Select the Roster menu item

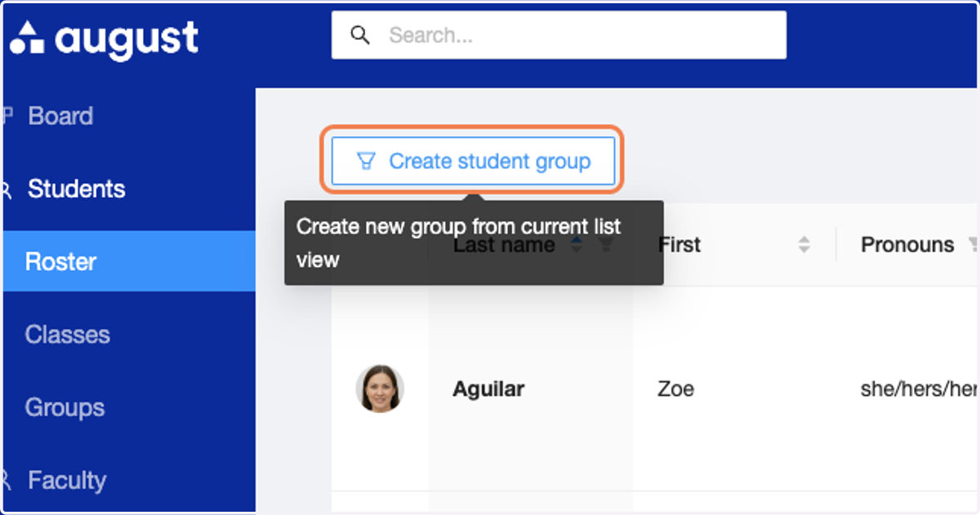(129, 261)
